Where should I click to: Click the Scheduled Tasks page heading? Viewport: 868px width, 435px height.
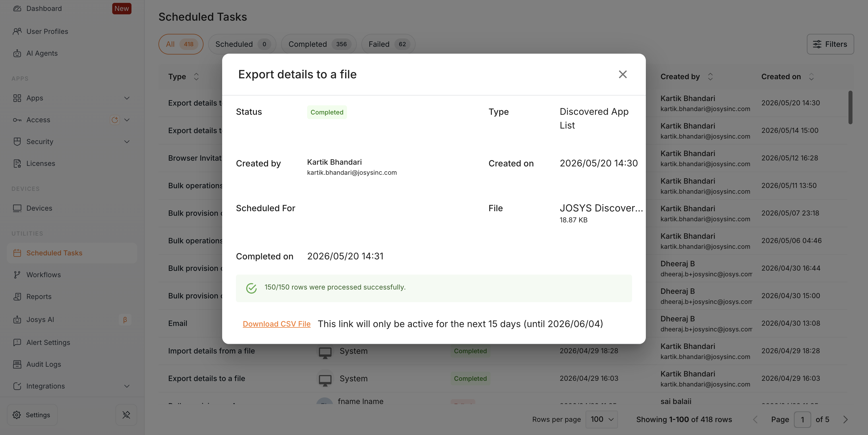203,17
